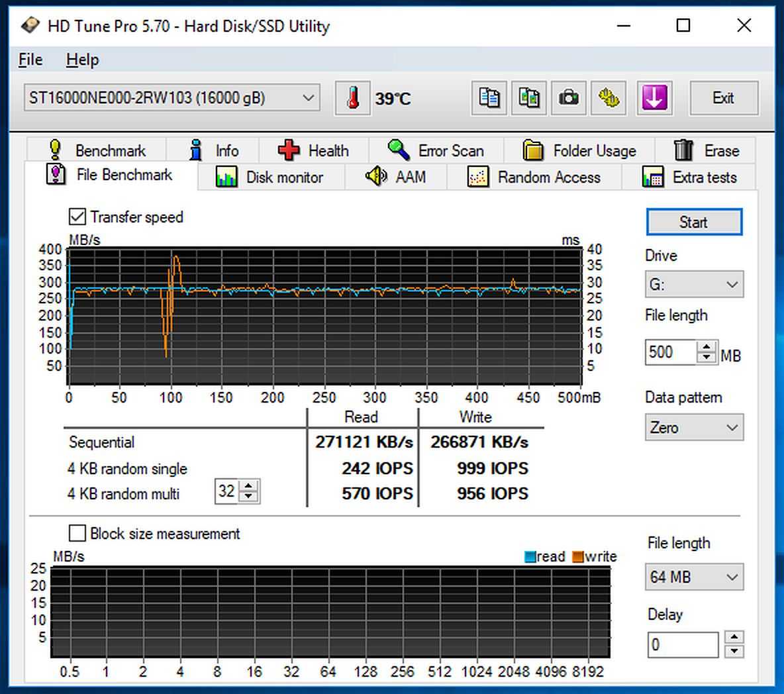Click the copy text to clipboard icon

489,99
